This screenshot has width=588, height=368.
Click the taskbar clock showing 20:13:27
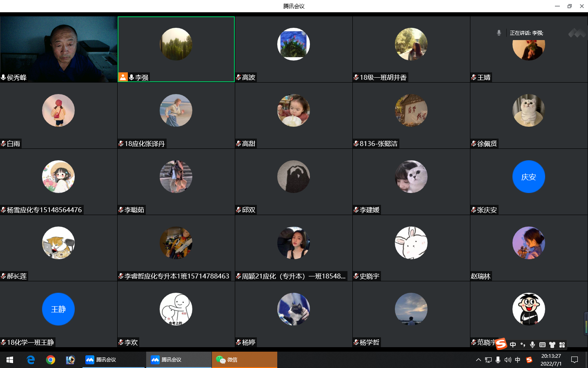point(551,360)
